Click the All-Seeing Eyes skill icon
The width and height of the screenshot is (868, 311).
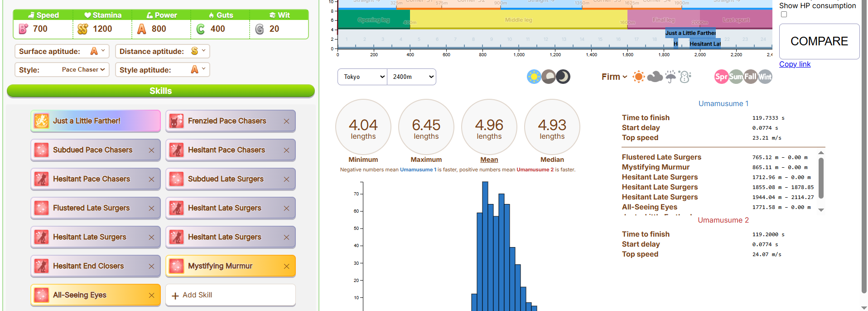point(41,295)
